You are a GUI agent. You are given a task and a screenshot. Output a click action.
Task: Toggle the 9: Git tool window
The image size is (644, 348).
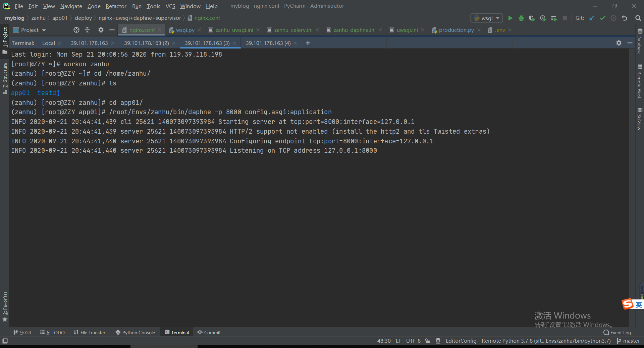22,333
